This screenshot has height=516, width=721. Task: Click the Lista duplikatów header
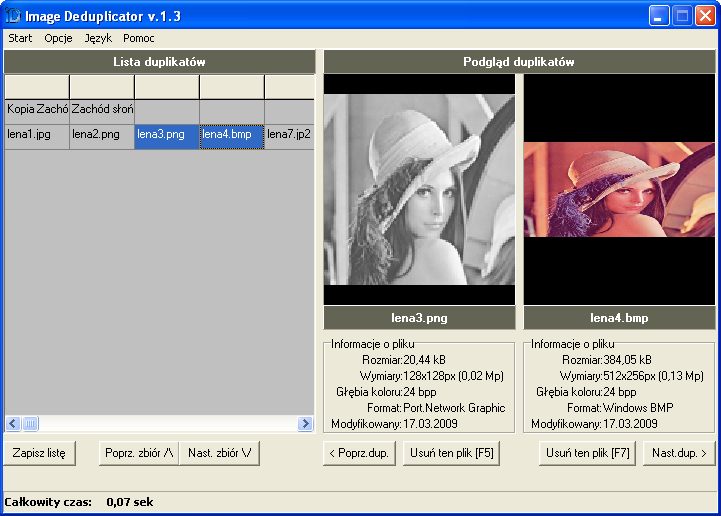160,62
